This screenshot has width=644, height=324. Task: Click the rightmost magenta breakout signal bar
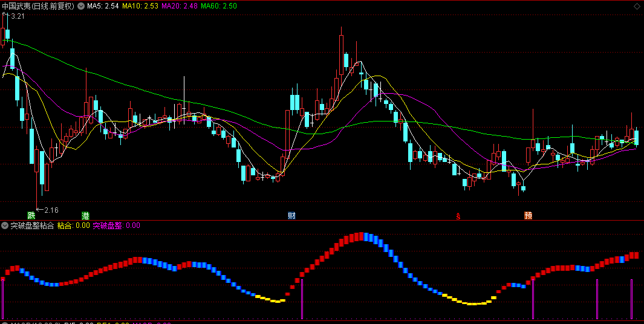point(632,299)
